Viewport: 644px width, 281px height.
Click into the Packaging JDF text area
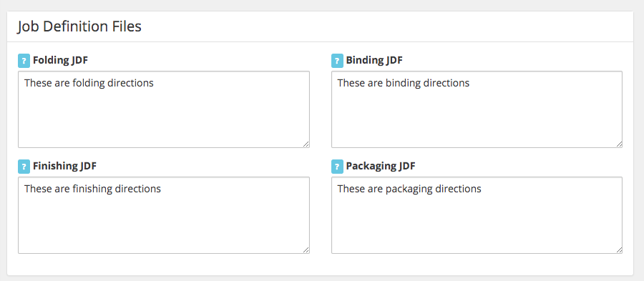coord(477,215)
